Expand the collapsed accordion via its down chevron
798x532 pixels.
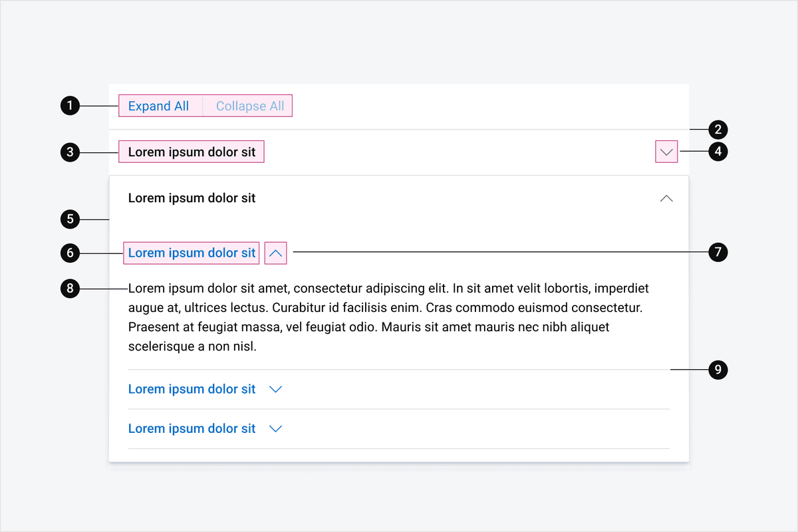(x=666, y=152)
